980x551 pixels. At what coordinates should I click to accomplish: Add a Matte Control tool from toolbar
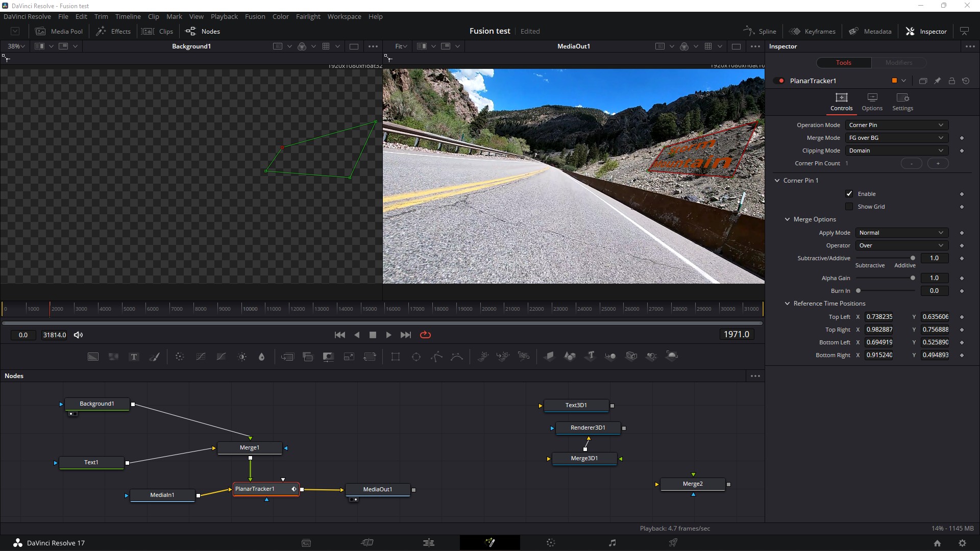(328, 357)
